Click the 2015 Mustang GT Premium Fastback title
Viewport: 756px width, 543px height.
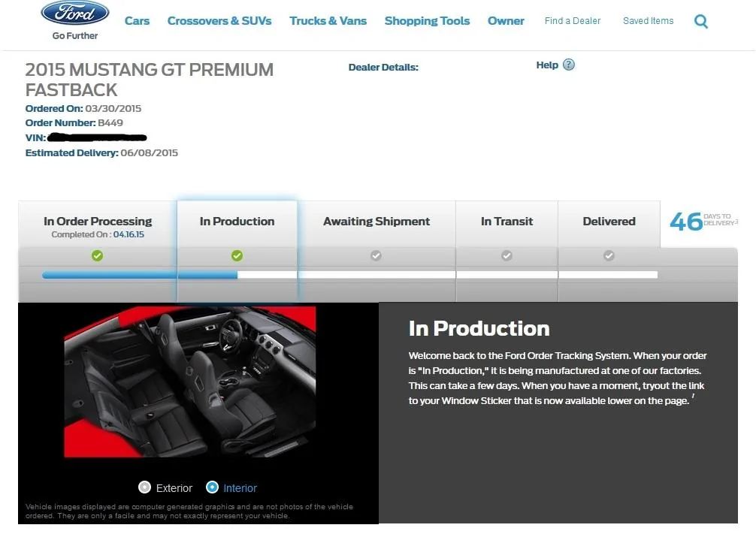coord(150,80)
